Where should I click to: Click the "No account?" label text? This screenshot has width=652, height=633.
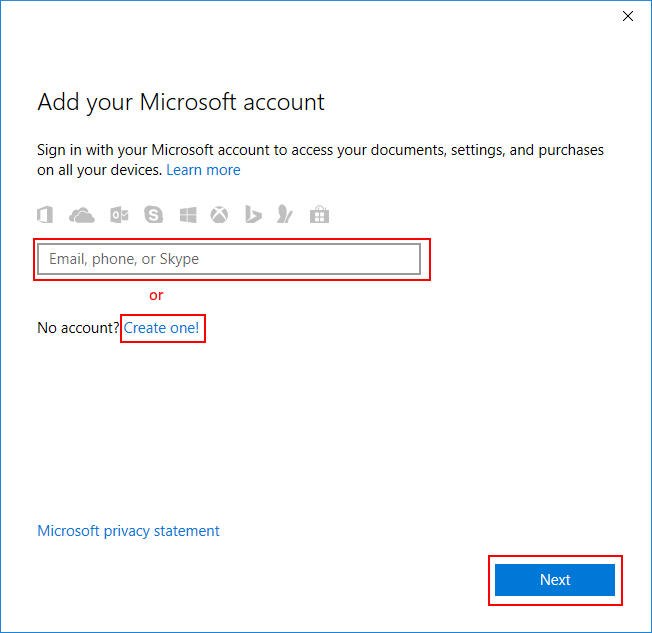[78, 328]
